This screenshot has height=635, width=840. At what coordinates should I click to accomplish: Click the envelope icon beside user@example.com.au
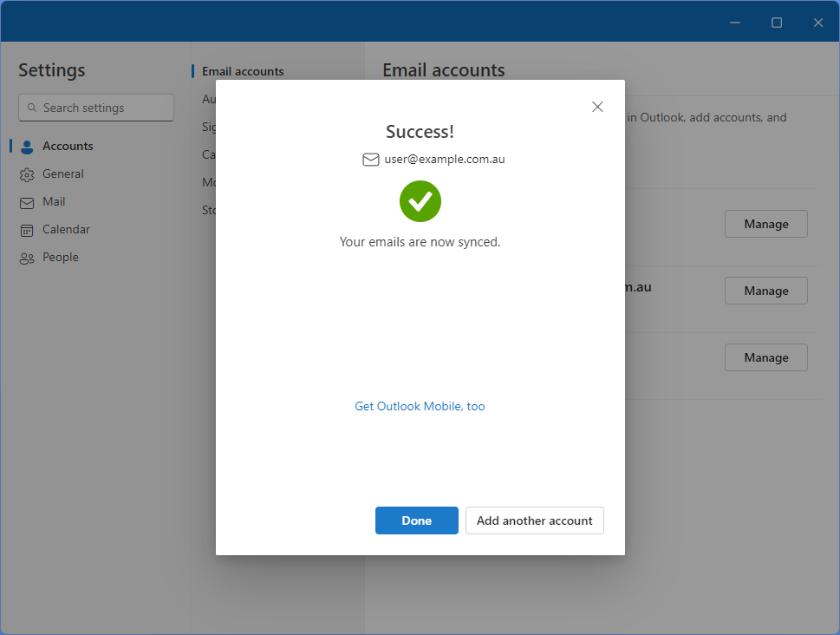371,160
